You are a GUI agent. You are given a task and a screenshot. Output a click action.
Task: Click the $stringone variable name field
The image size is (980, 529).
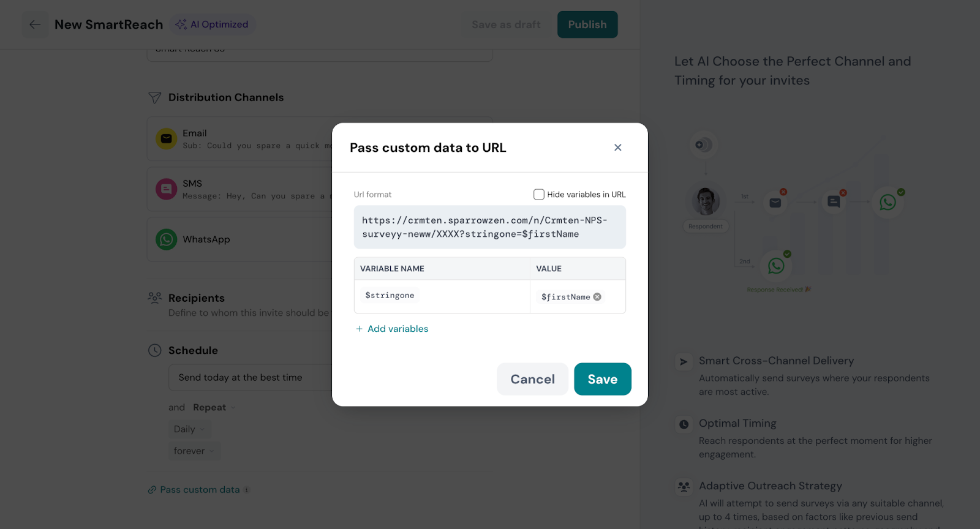point(390,296)
